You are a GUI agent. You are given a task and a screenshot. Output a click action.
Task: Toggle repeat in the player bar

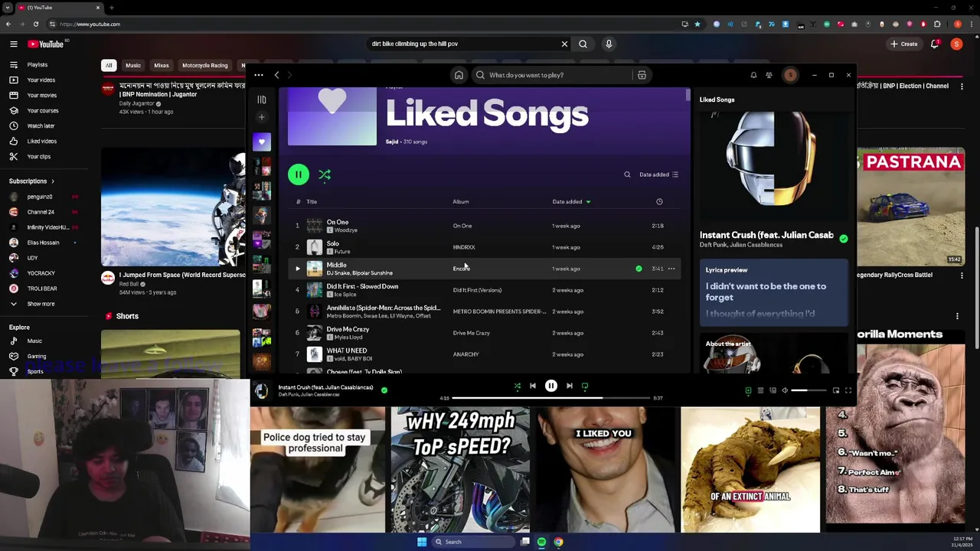coord(585,386)
